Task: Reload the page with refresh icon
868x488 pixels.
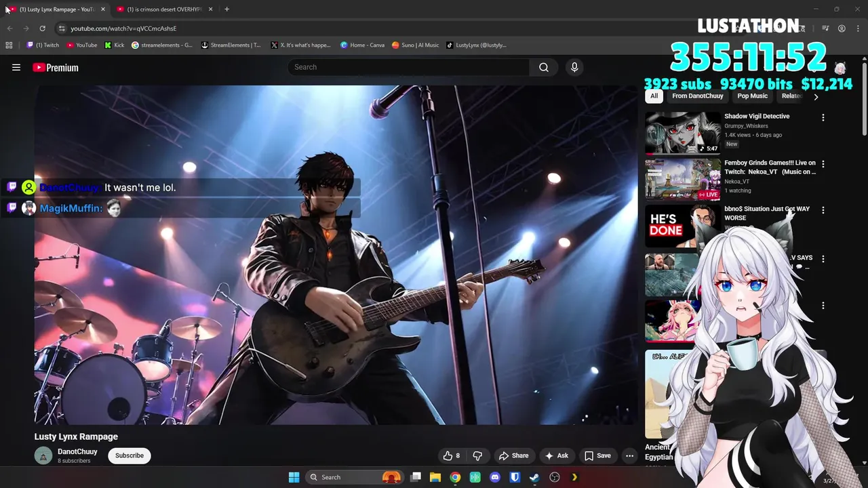Action: point(42,28)
